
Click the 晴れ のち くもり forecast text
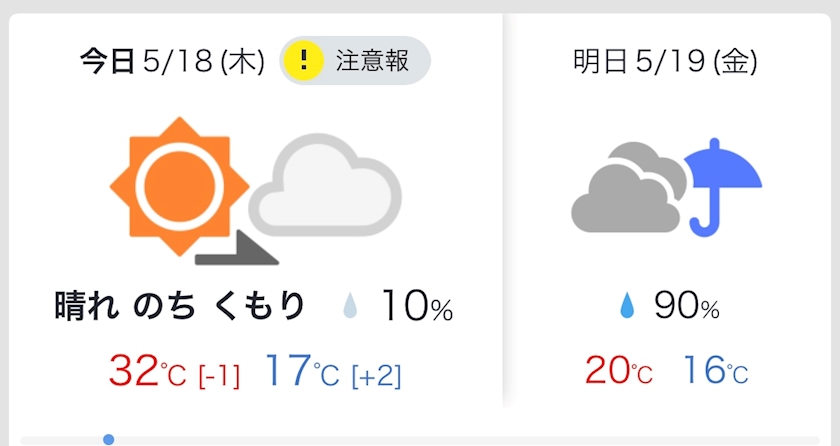point(179,308)
